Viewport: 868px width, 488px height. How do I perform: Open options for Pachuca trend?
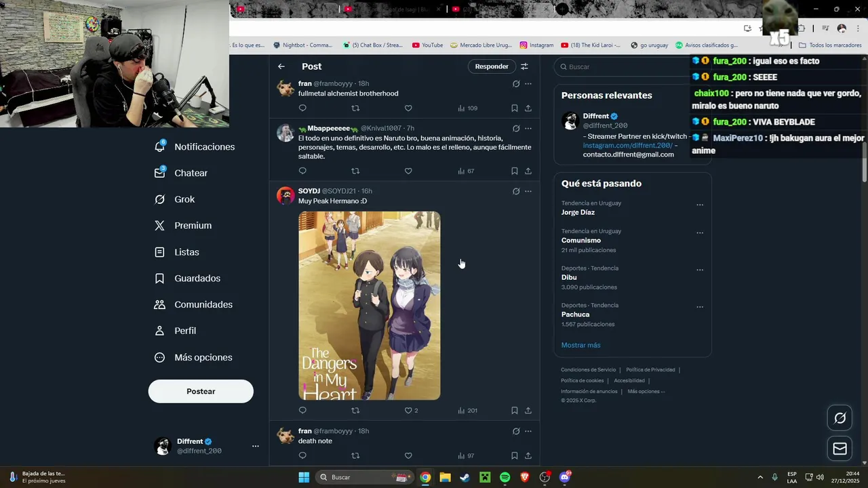[x=700, y=307]
